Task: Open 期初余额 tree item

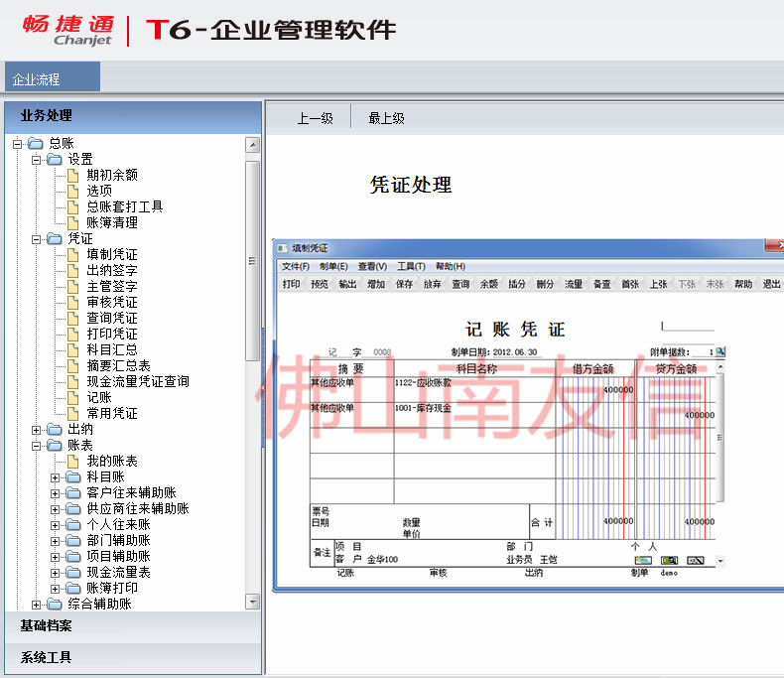Action: [x=112, y=175]
